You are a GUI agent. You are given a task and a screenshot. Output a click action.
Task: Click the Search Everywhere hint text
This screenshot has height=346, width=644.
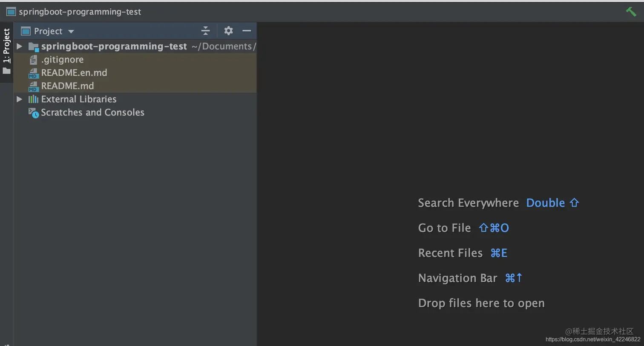pyautogui.click(x=468, y=203)
